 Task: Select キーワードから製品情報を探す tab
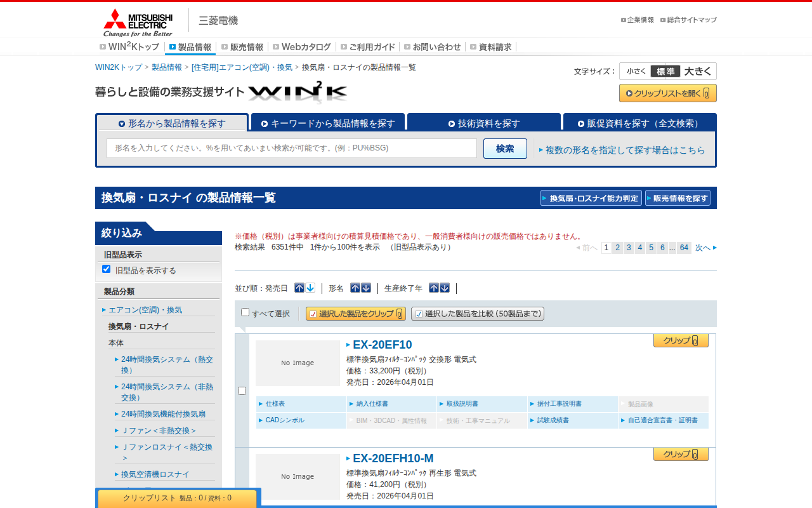point(328,123)
